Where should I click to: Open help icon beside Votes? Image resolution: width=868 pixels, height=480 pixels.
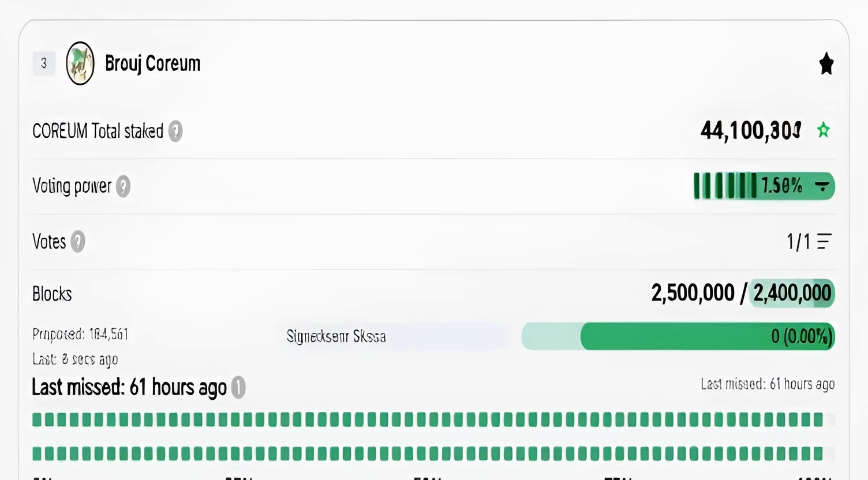point(78,242)
